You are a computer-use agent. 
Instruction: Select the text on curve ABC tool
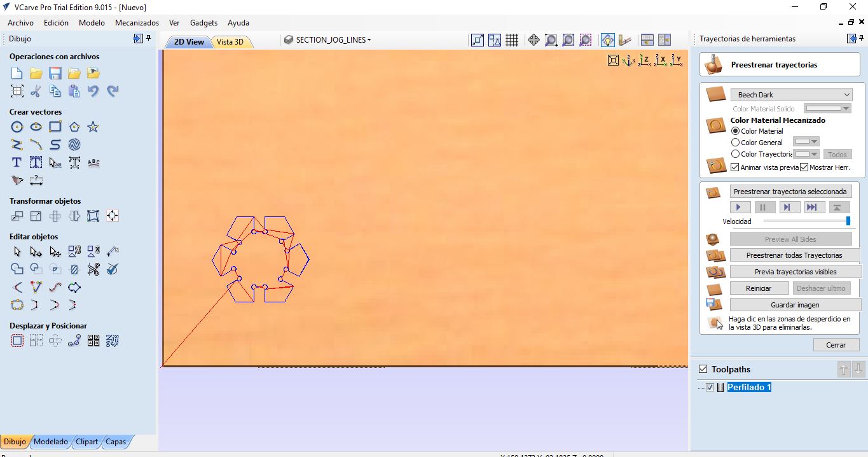[x=93, y=162]
